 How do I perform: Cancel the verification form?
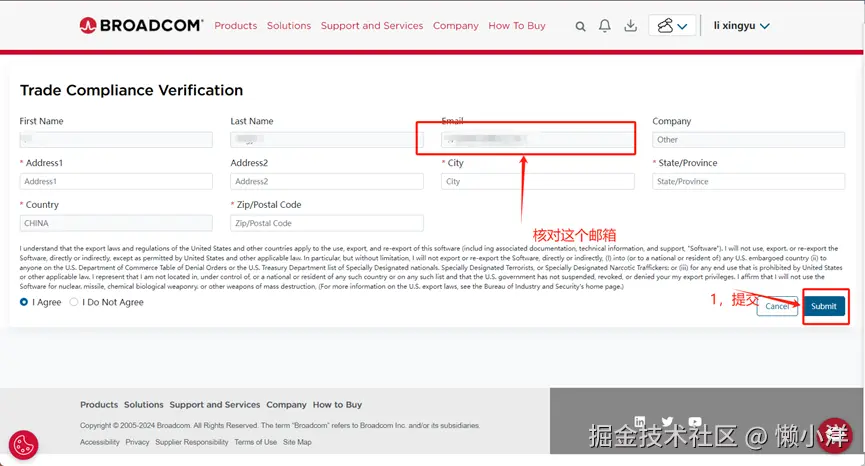tap(777, 306)
